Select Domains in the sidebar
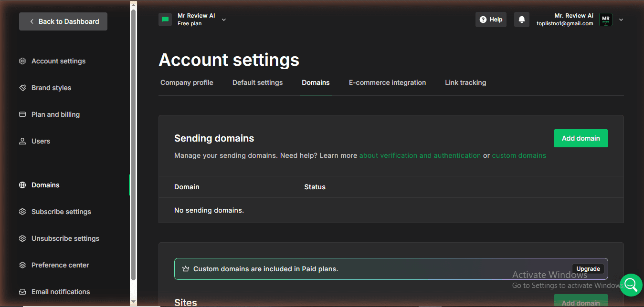 point(45,185)
